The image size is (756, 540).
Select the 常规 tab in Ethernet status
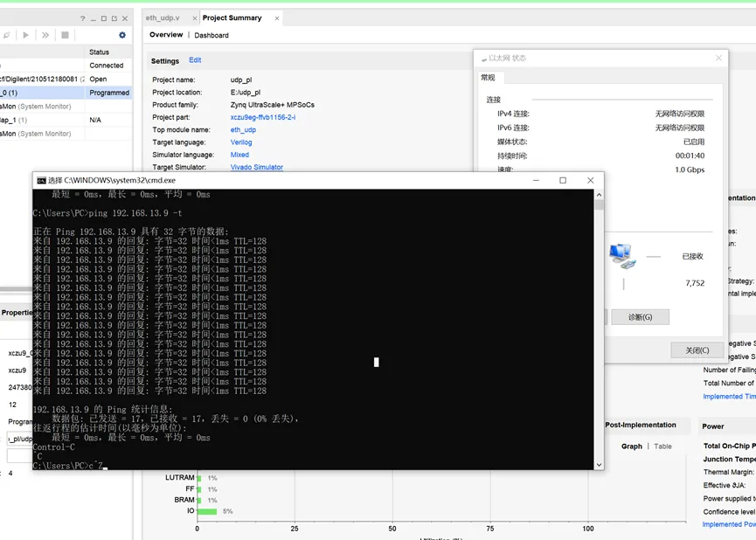[488, 77]
